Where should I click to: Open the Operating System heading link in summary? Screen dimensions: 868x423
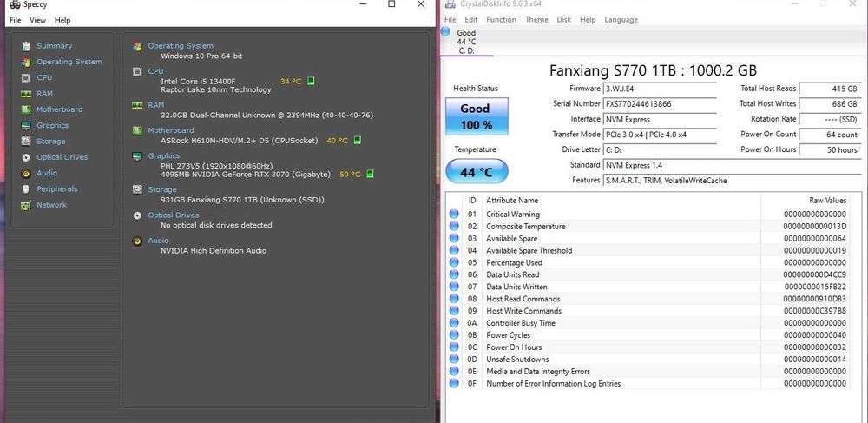pos(181,46)
